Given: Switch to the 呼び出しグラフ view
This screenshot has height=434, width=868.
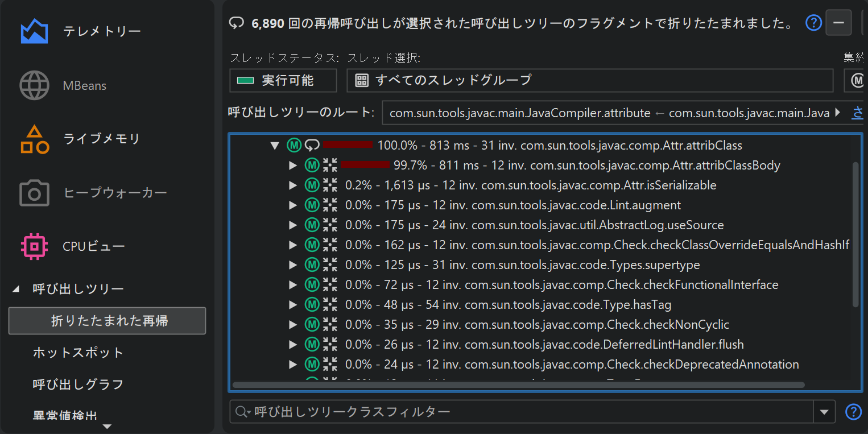Looking at the screenshot, I should tap(78, 385).
